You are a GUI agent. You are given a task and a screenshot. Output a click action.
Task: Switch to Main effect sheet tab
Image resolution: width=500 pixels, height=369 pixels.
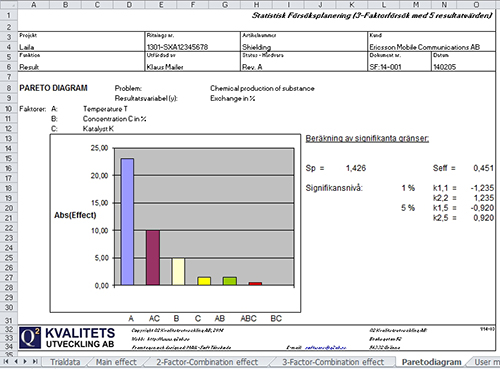[x=116, y=362]
